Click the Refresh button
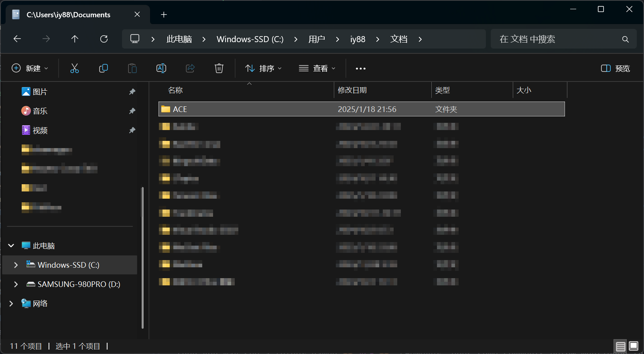Screen dimensions: 644x354 (x=104, y=39)
